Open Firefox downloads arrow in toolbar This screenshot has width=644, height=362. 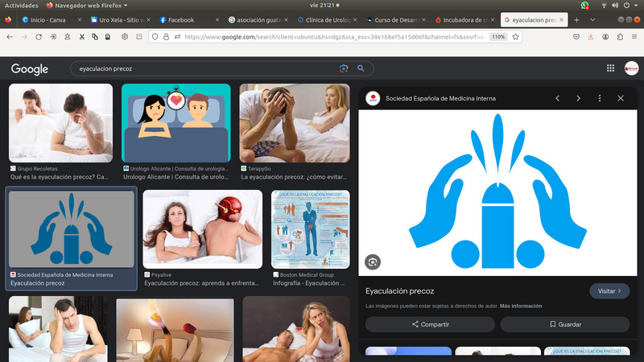pos(590,36)
